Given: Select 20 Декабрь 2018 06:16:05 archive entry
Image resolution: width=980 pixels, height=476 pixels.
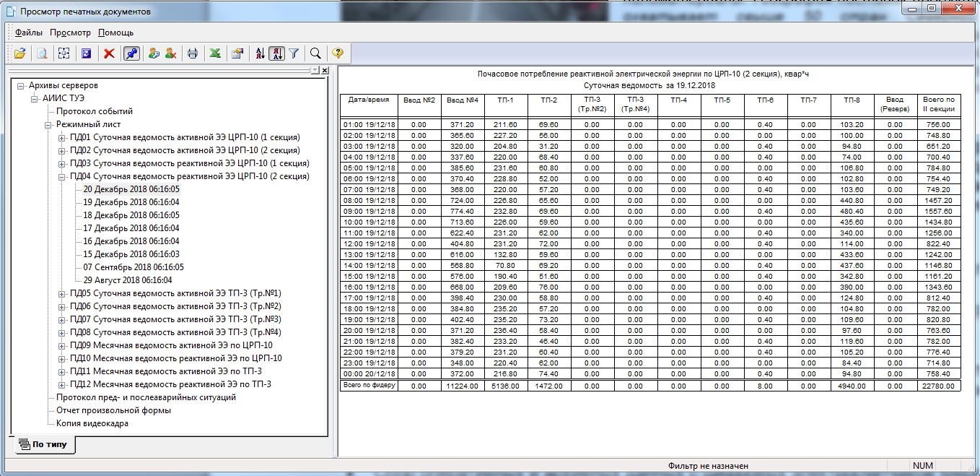Looking at the screenshot, I should click(131, 189).
